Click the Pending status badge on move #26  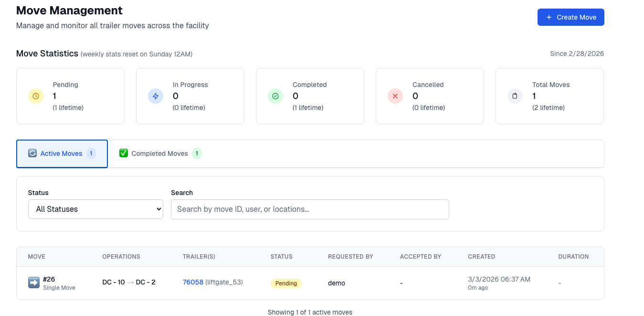285,283
